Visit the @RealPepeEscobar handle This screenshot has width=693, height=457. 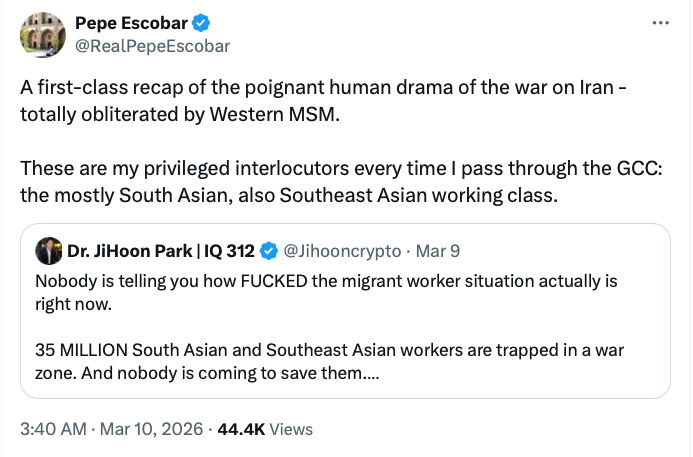point(153,45)
